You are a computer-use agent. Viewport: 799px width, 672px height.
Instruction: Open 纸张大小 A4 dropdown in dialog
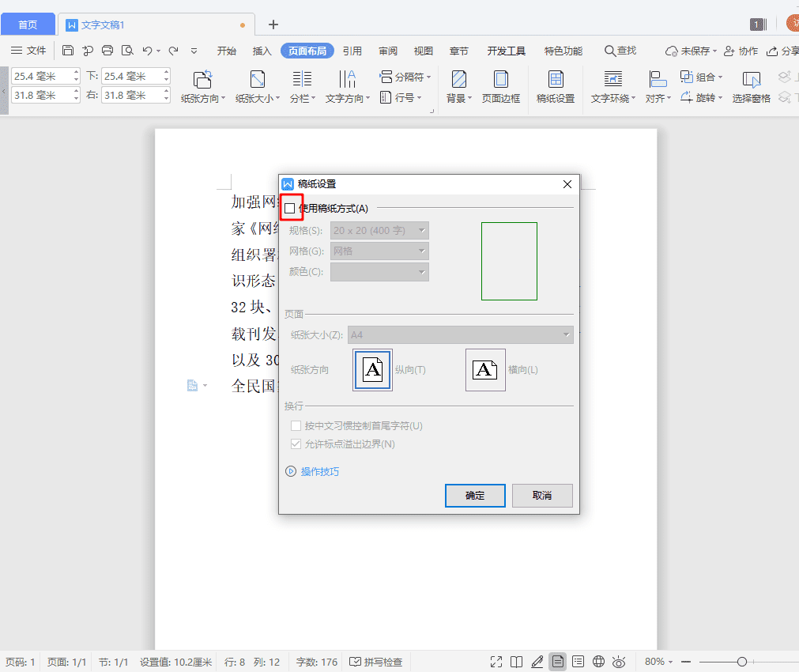point(461,335)
